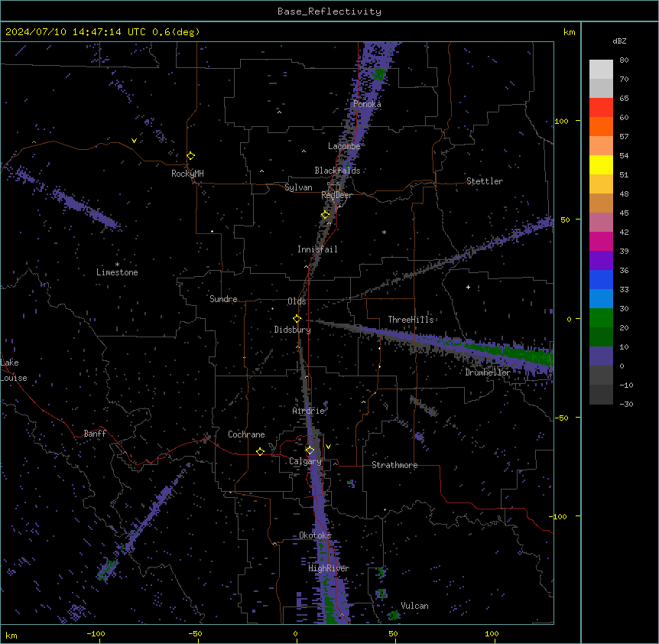The image size is (659, 644).
Task: Click the Lake Louise label
Action: click(13, 370)
